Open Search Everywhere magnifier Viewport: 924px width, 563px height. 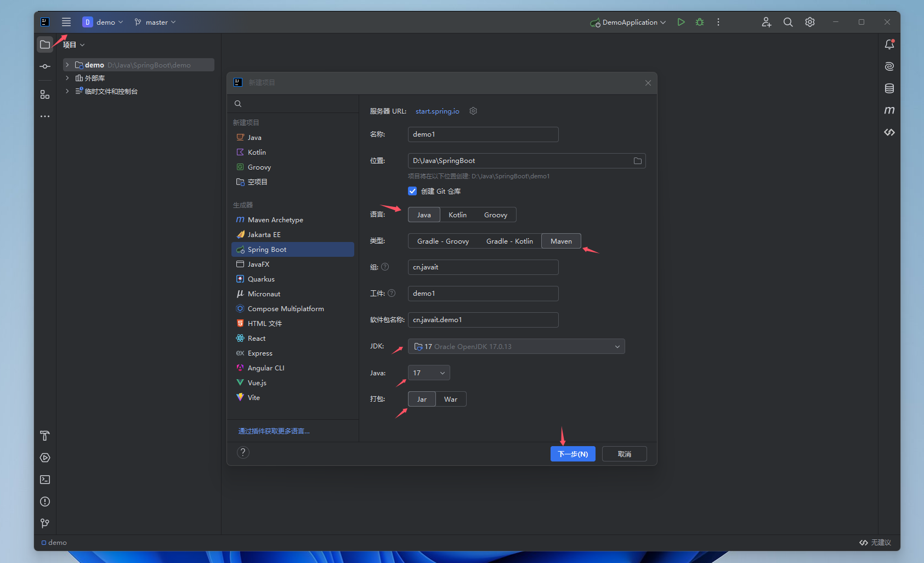click(788, 22)
